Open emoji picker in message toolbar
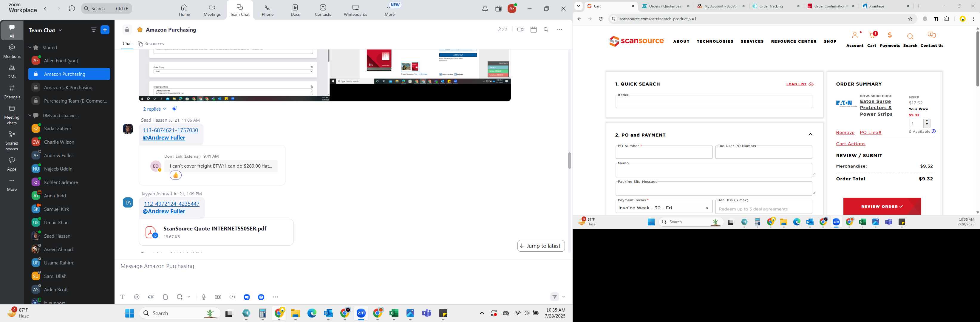 point(137,297)
